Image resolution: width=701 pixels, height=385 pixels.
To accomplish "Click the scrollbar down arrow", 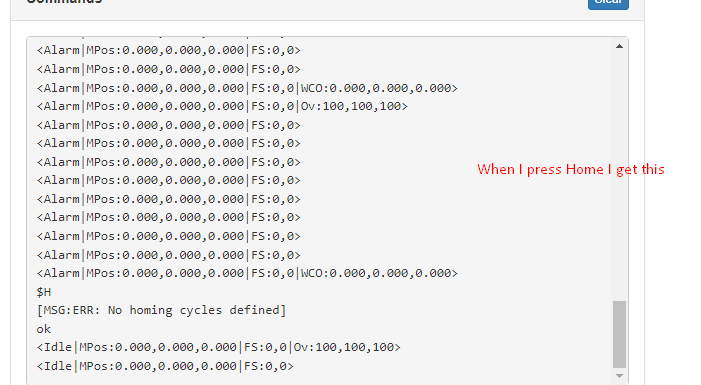I will coord(619,376).
